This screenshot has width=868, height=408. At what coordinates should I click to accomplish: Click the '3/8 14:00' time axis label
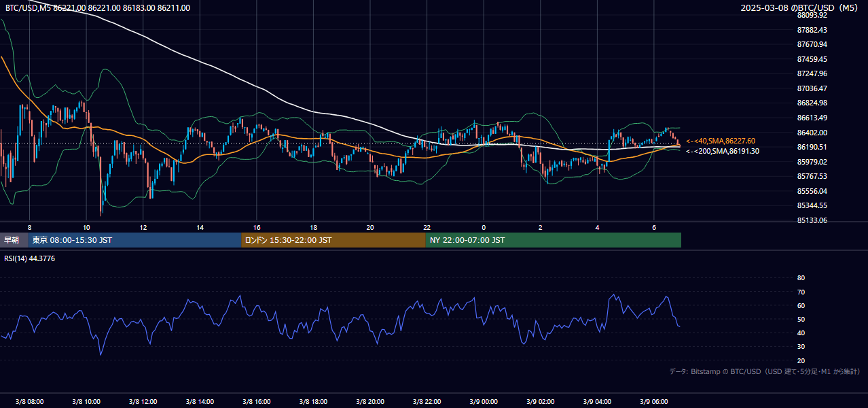click(200, 402)
